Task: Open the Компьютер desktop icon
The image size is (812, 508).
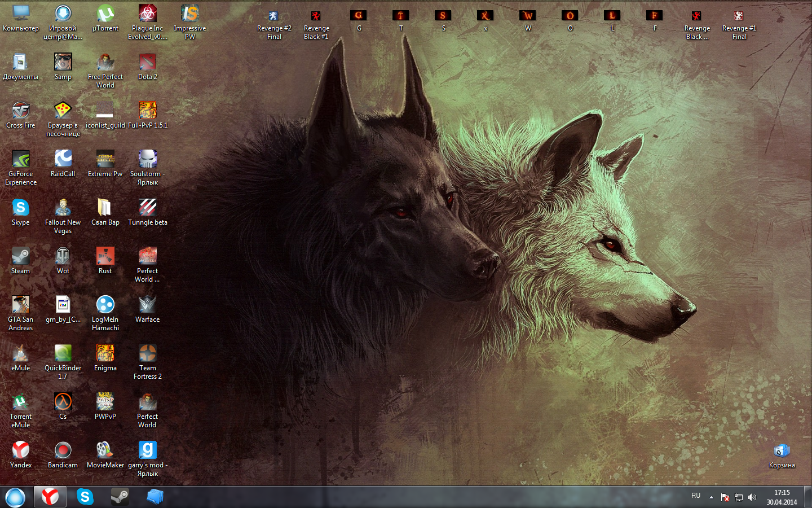Action: pos(21,18)
